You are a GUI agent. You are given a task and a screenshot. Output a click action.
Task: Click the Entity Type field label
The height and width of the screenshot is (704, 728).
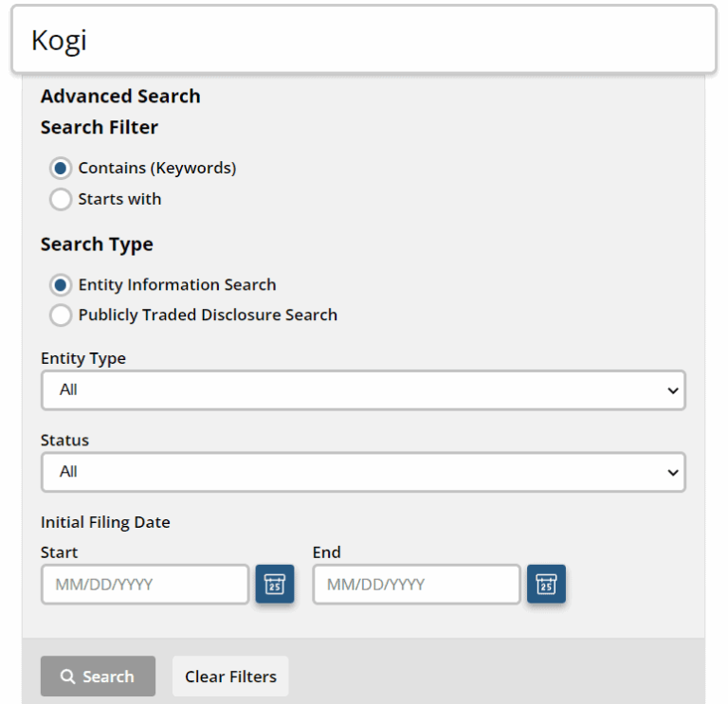coord(83,359)
